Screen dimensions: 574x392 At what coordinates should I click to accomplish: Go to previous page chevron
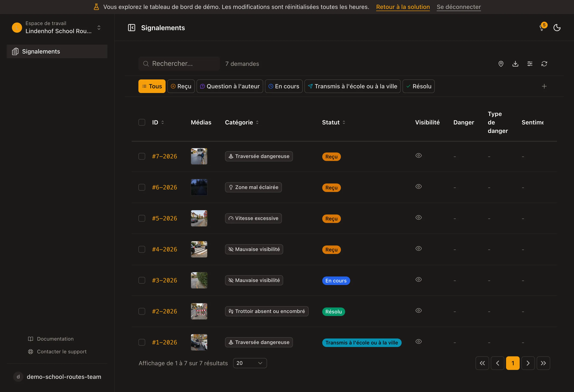[x=497, y=363]
